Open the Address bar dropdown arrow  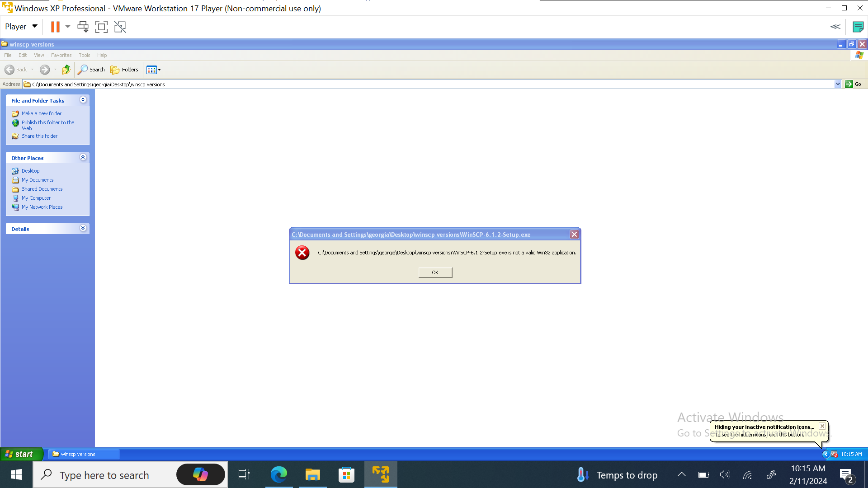pos(838,84)
